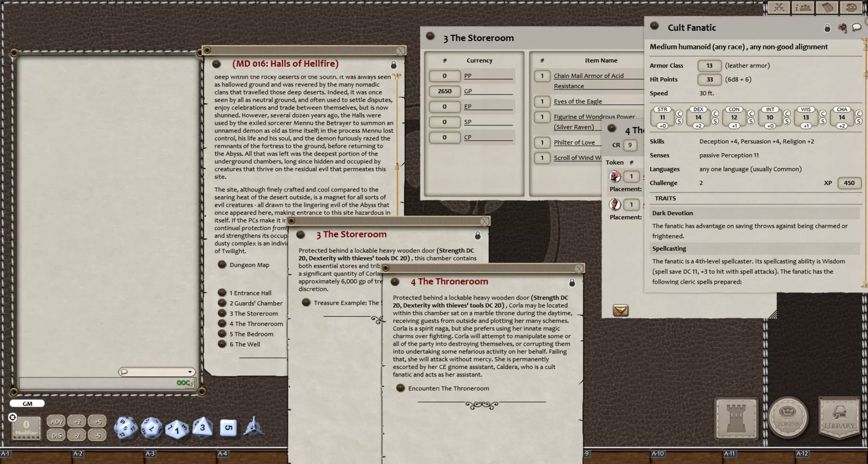Image resolution: width=868 pixels, height=464 pixels.
Task: Toggle the +2 modifier button
Action: click(x=77, y=422)
